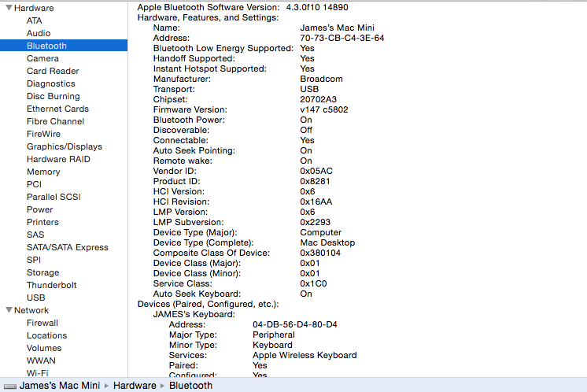
Task: Select WWAN under Network
Action: [x=41, y=361]
